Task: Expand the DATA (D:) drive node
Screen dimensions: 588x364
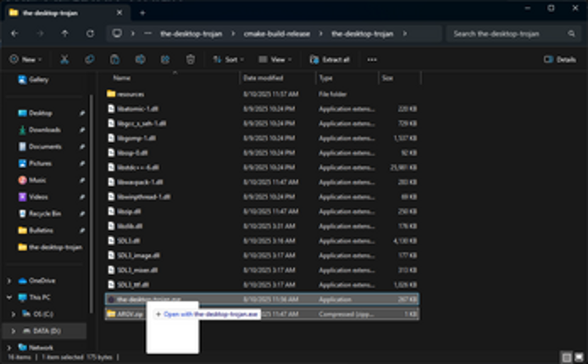Action: (14, 331)
